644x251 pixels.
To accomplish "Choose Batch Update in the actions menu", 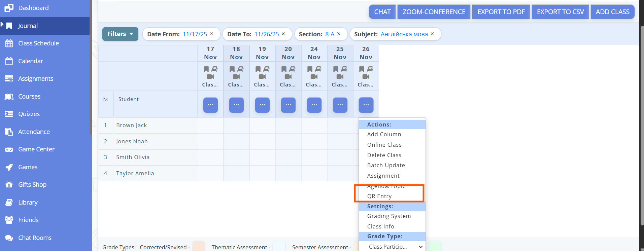I will [386, 165].
